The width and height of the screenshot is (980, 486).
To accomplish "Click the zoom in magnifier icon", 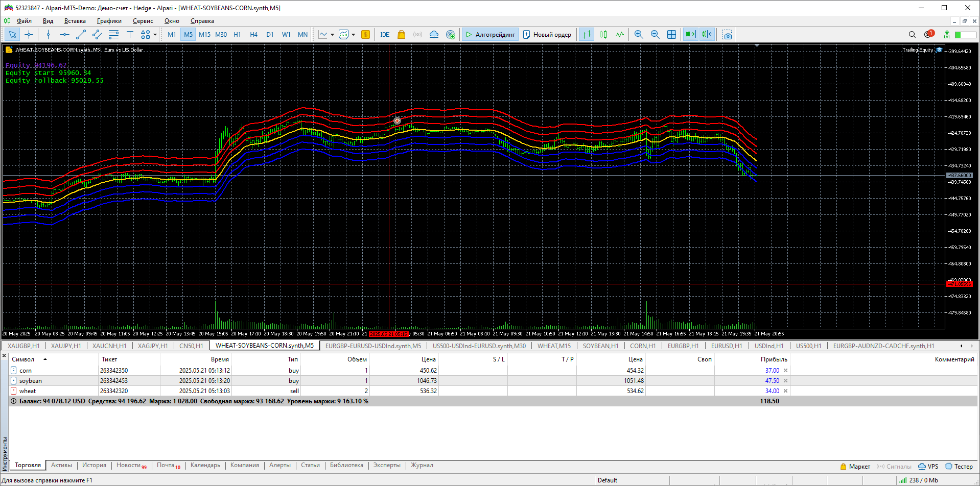I will click(x=638, y=35).
